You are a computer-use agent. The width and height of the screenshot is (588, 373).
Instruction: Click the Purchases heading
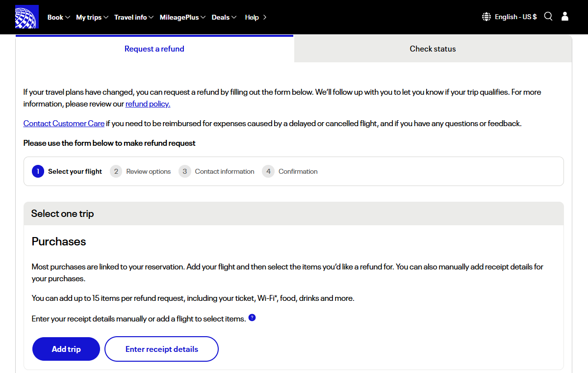[x=59, y=241]
